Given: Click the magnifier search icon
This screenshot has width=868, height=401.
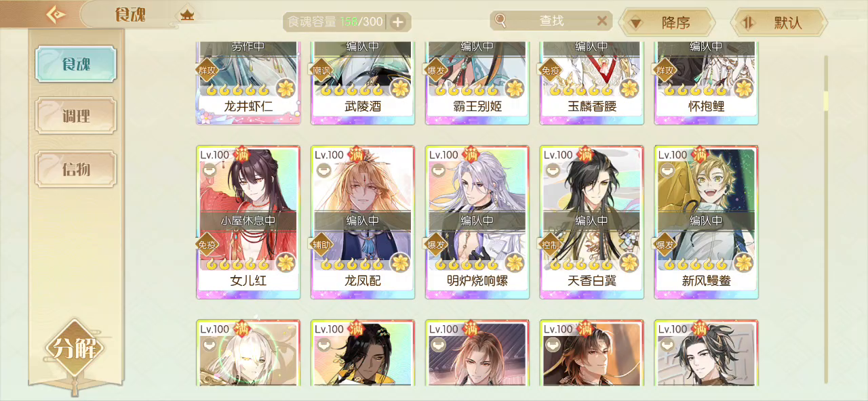Looking at the screenshot, I should pos(500,20).
